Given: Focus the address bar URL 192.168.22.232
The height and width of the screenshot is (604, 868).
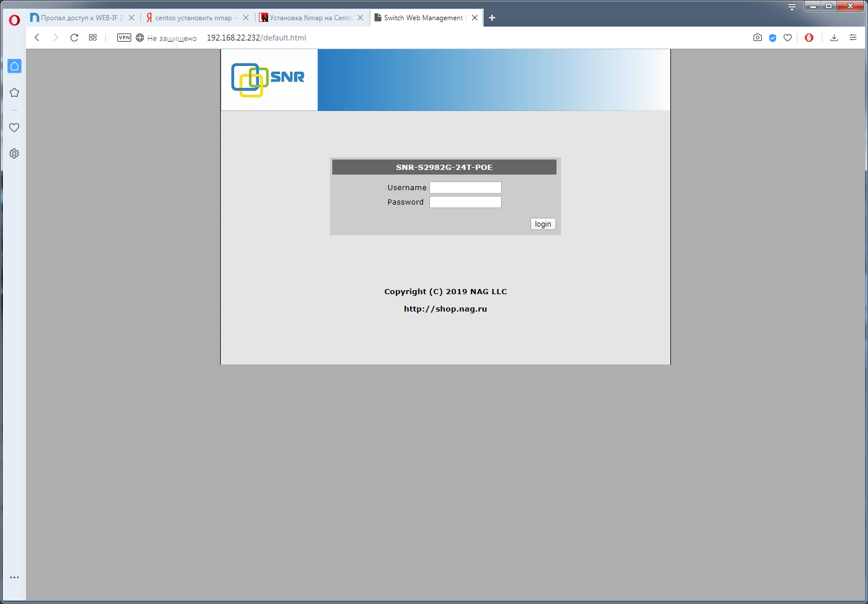Looking at the screenshot, I should click(x=256, y=38).
